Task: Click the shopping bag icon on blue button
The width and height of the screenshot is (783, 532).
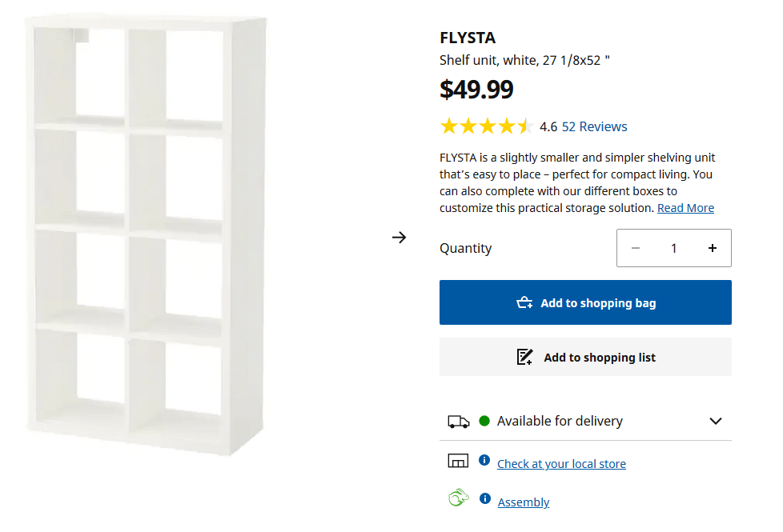Action: click(x=524, y=302)
